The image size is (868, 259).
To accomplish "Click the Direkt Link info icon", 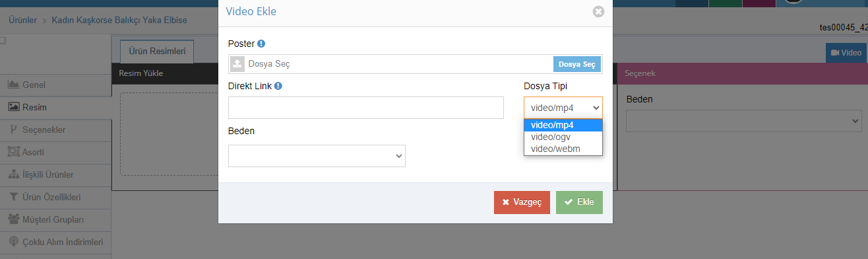I will [278, 86].
